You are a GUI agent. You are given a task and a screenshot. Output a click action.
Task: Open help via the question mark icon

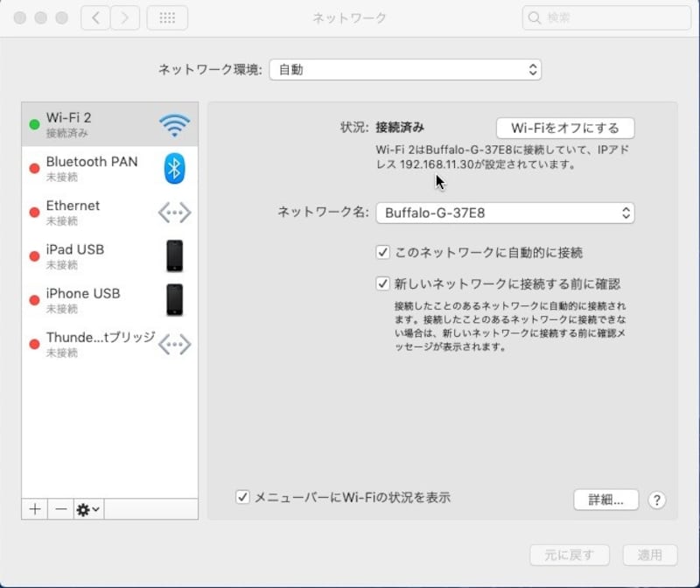pyautogui.click(x=656, y=500)
